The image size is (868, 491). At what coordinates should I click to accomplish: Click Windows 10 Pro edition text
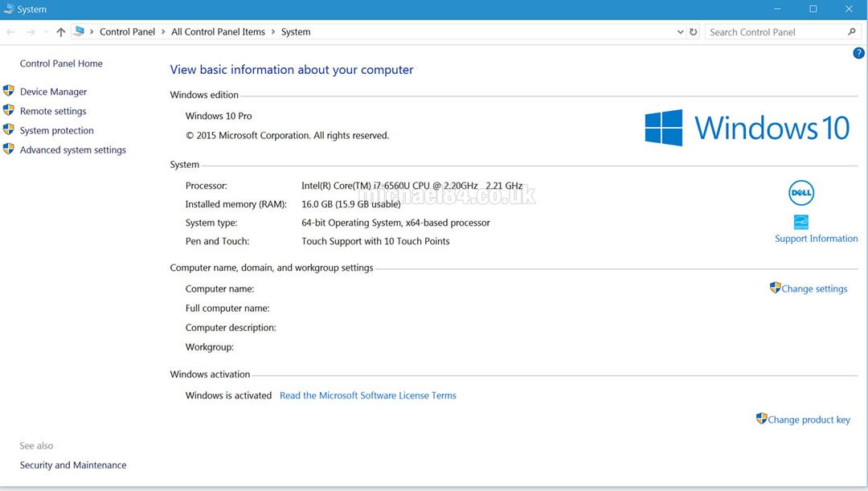pyautogui.click(x=219, y=117)
